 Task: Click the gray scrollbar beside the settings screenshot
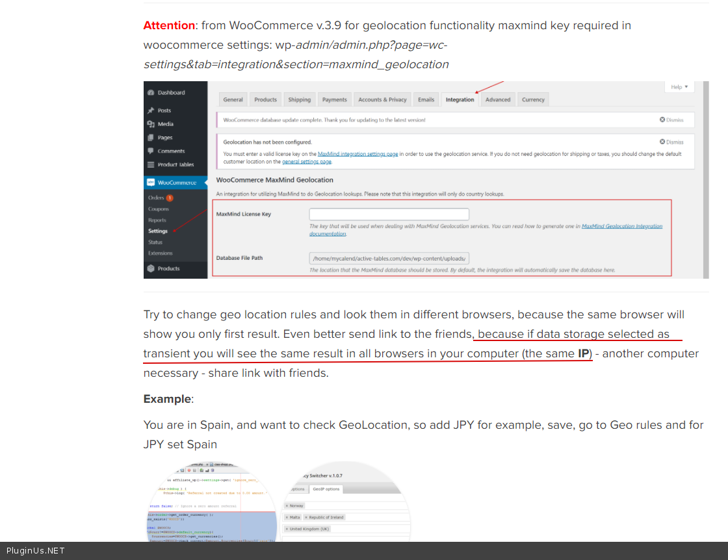(706, 180)
